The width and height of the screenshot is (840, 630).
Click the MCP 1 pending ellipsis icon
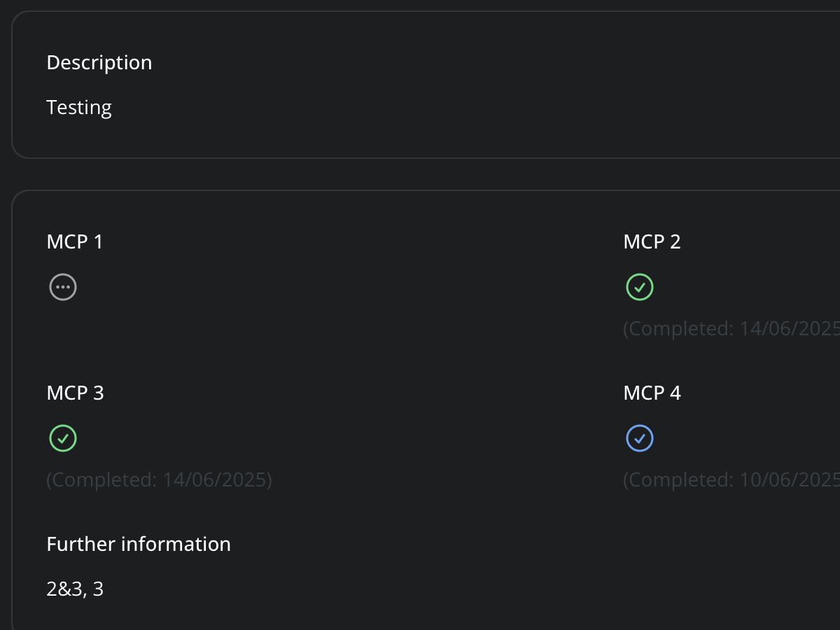coord(63,287)
